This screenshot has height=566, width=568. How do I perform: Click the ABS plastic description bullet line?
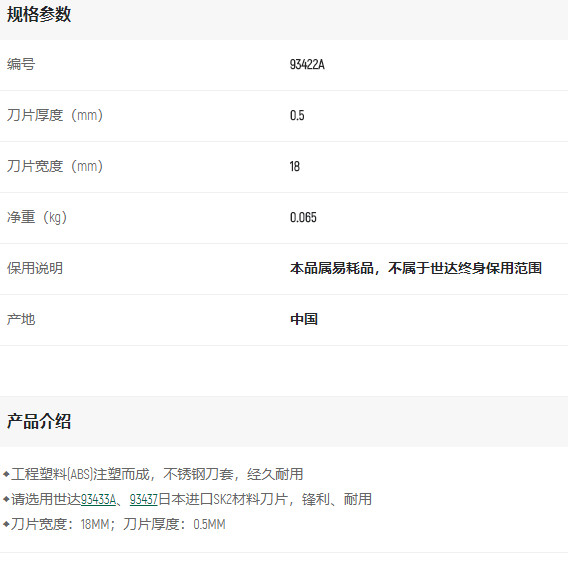pyautogui.click(x=153, y=474)
